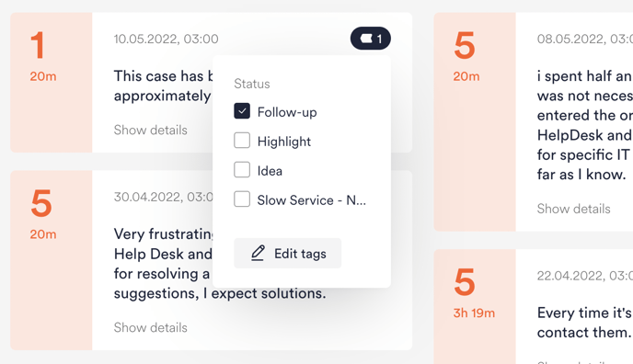Uncheck the Follow-up checkbox
This screenshot has height=364, width=633.
pyautogui.click(x=242, y=111)
